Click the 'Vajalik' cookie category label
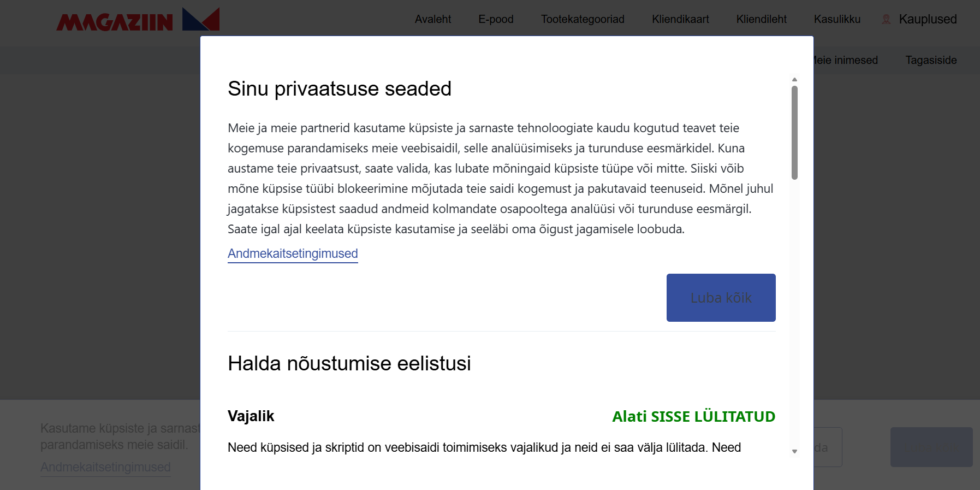980x490 pixels. (251, 416)
